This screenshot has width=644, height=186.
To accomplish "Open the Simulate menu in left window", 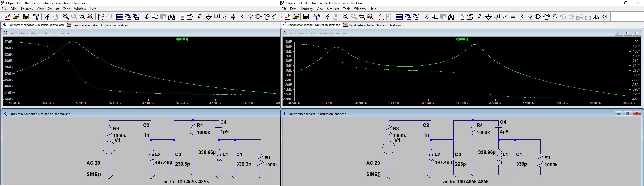I will pyautogui.click(x=53, y=9).
